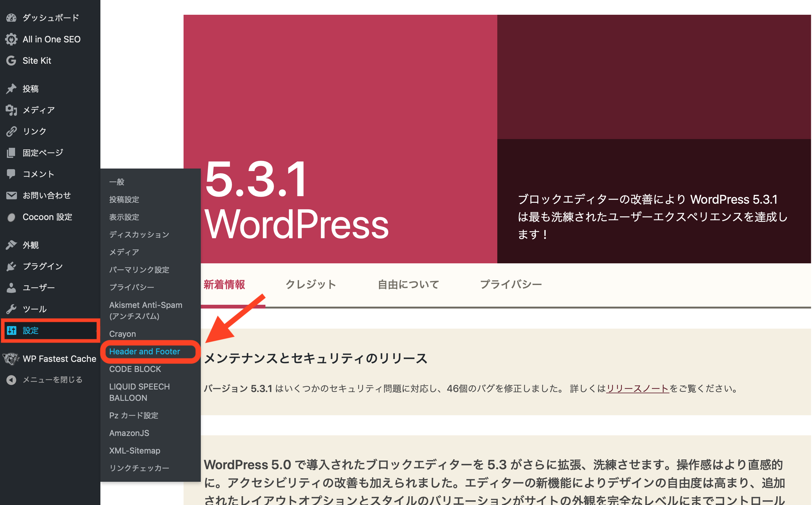Click the プラグイン plug icon

coord(11,266)
